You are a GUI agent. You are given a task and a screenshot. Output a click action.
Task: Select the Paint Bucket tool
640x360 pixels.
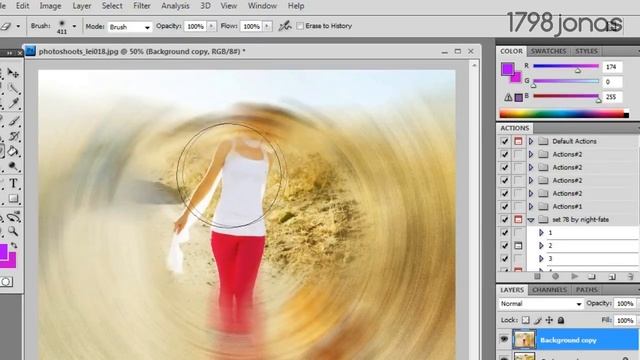pyautogui.click(x=12, y=152)
